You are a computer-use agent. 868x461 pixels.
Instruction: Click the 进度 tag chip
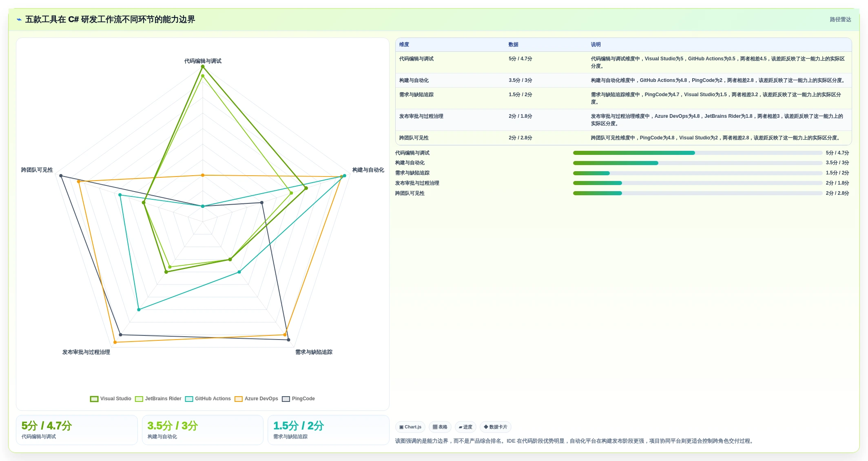(x=465, y=427)
